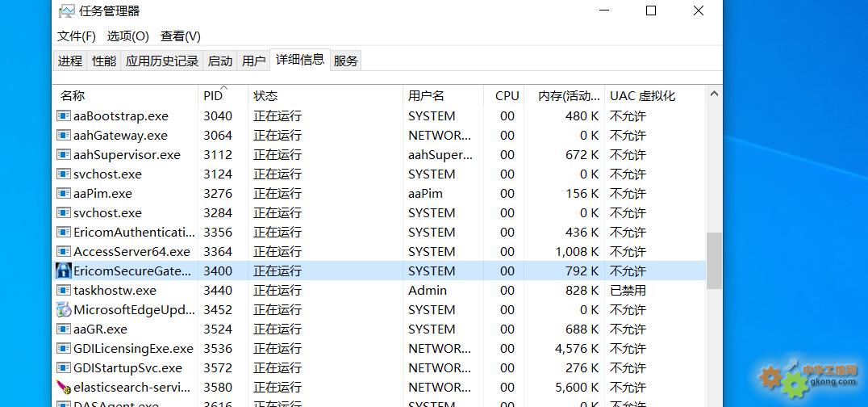Viewport: 868px width, 407px height.
Task: Click the Task Manager title bar icon
Action: pos(66,11)
